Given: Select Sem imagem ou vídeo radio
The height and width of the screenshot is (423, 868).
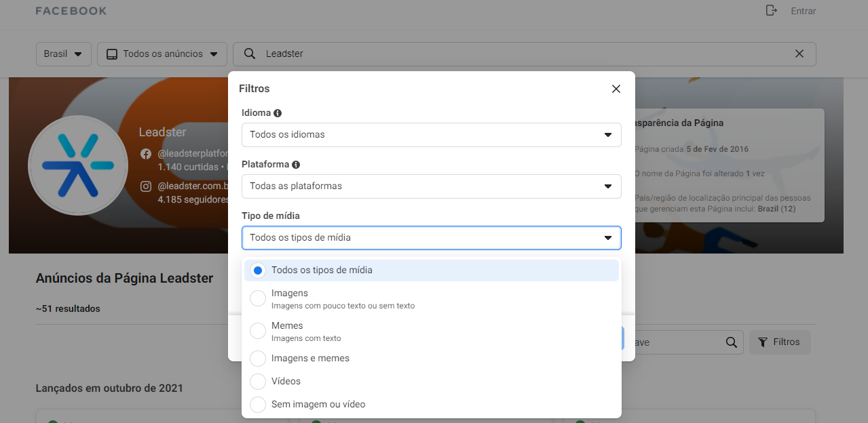Looking at the screenshot, I should click(x=258, y=404).
